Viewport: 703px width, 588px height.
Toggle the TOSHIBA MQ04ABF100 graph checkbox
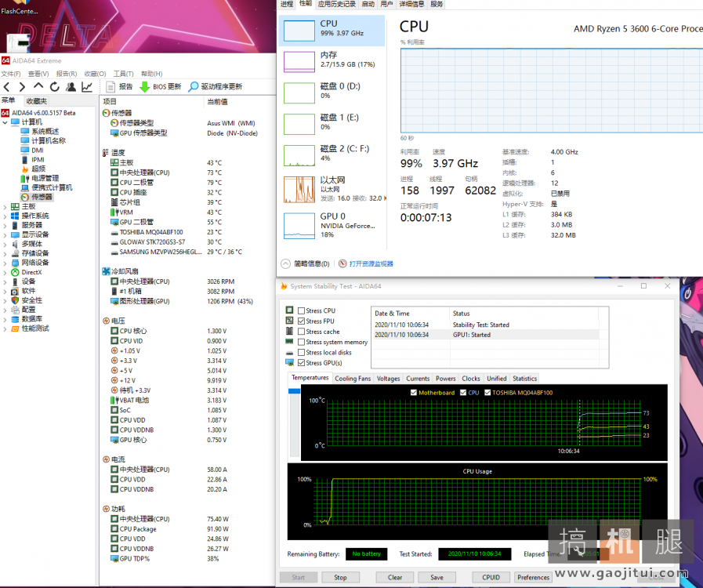click(x=487, y=393)
